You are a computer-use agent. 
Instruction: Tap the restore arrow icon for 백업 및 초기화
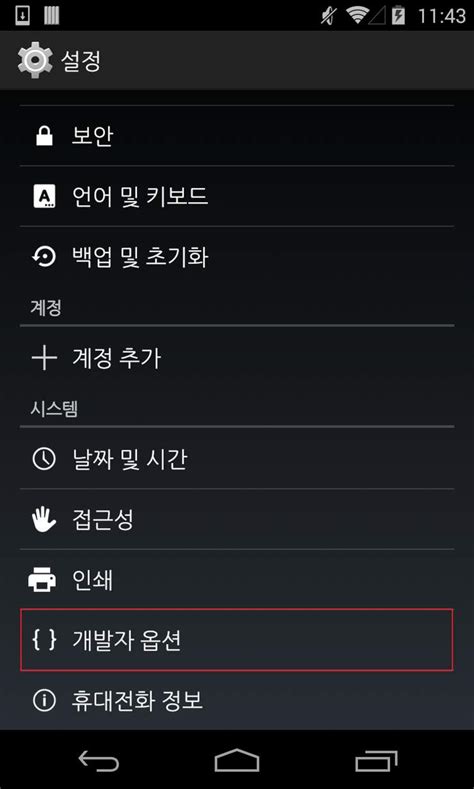point(44,257)
